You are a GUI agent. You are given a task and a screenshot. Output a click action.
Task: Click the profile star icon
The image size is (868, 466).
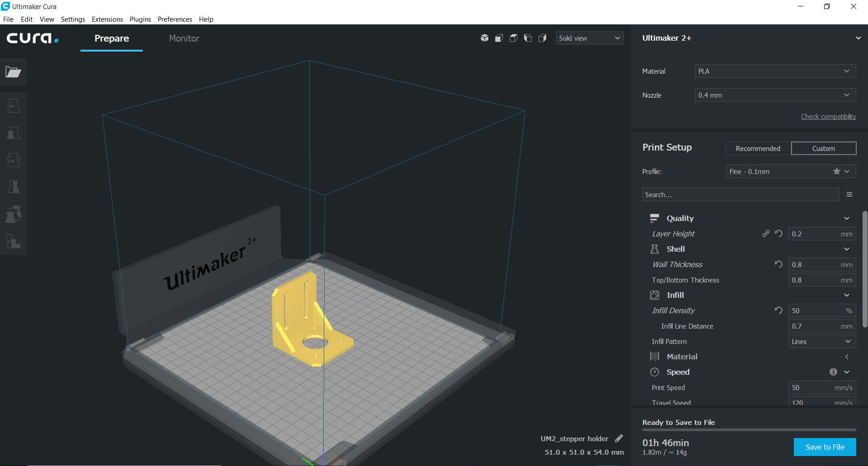(x=837, y=171)
